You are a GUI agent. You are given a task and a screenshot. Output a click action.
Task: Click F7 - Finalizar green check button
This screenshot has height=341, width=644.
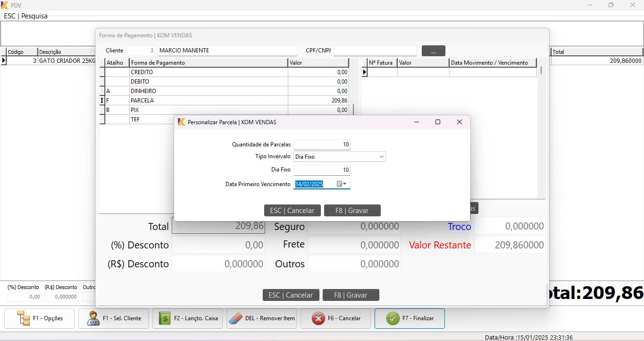point(410,318)
